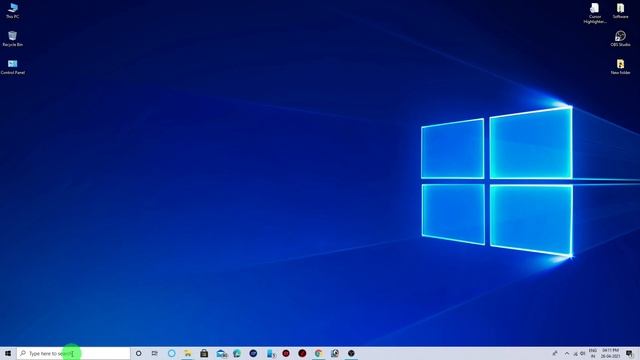Click the 'Type here to search' box
Viewport: 640px width, 360px height.
73,353
